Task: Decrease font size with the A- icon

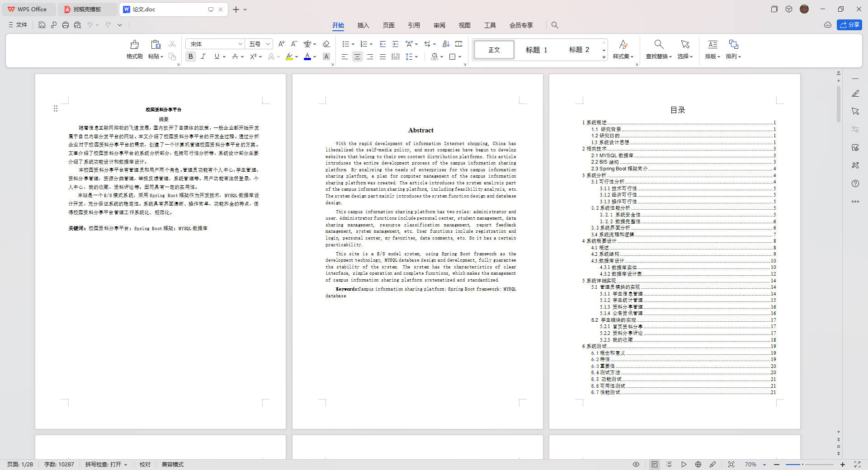Action: [294, 44]
